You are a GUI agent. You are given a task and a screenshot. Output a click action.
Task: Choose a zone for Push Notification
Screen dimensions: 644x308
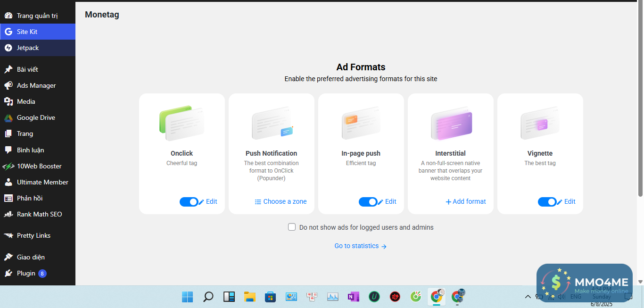click(281, 201)
